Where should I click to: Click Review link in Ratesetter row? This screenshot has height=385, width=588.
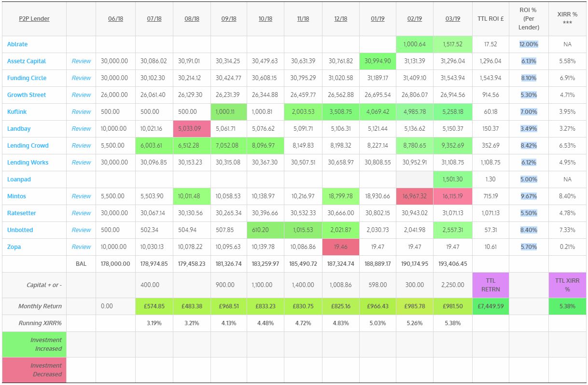click(81, 213)
